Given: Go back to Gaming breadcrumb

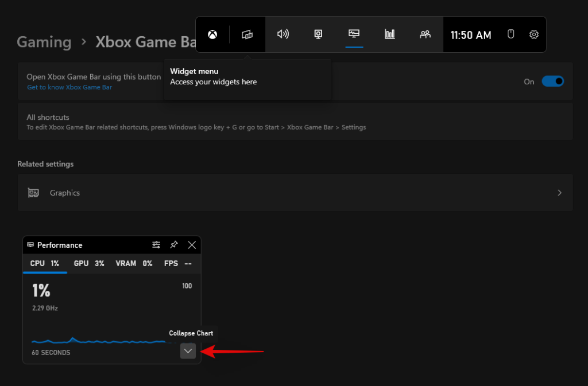Looking at the screenshot, I should pos(44,42).
